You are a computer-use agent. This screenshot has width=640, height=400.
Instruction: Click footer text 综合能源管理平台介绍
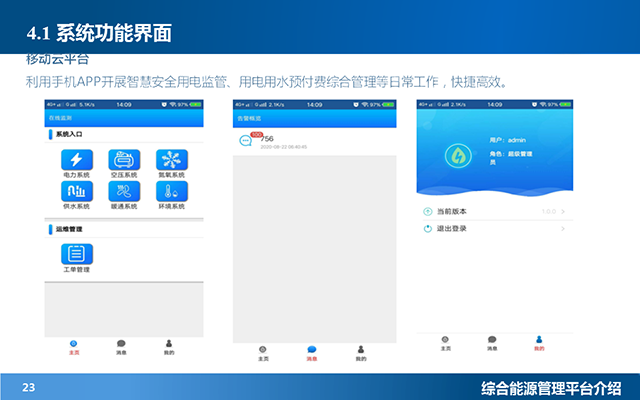click(x=551, y=388)
